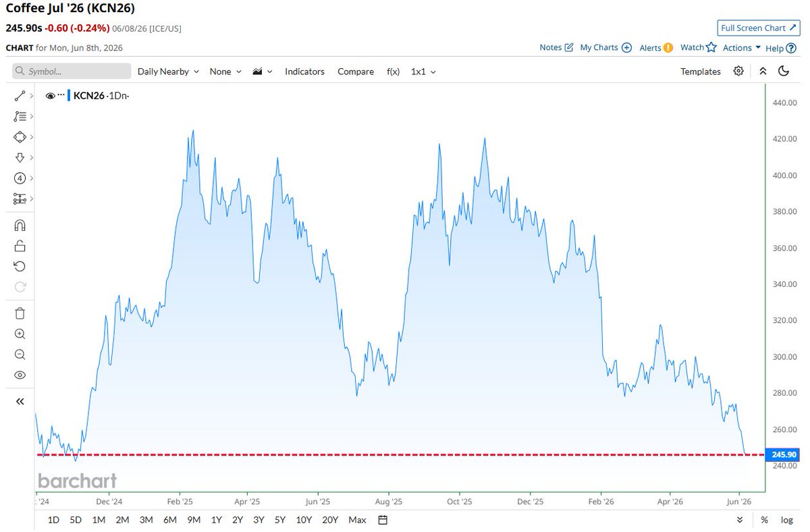The width and height of the screenshot is (810, 532).
Task: Select the 20Y time range
Action: coord(330,520)
